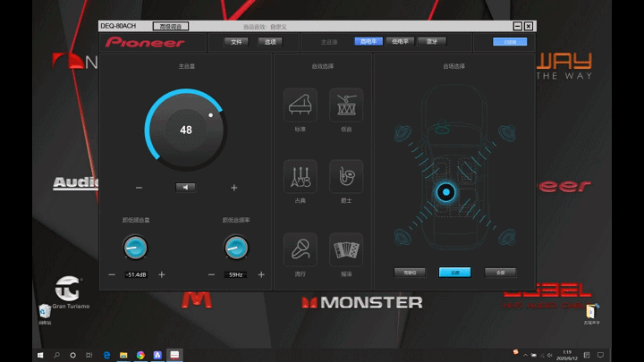
Task: Select the 爵士 saxophone sound effect
Action: [x=346, y=176]
